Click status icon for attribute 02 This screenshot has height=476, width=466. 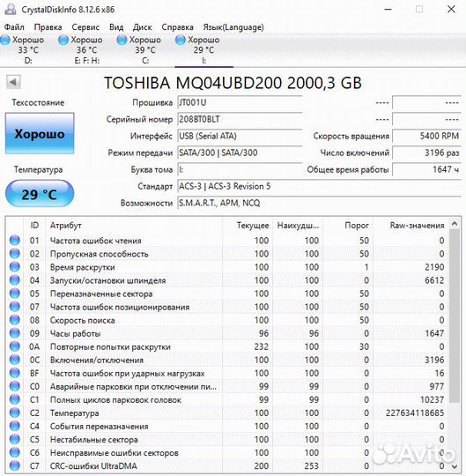[15, 254]
